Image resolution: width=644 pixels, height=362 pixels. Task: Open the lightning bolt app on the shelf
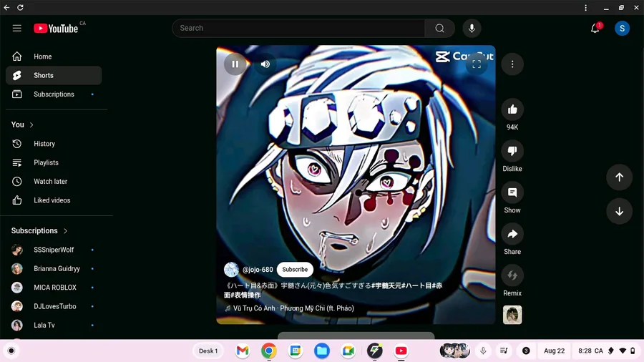(x=374, y=351)
